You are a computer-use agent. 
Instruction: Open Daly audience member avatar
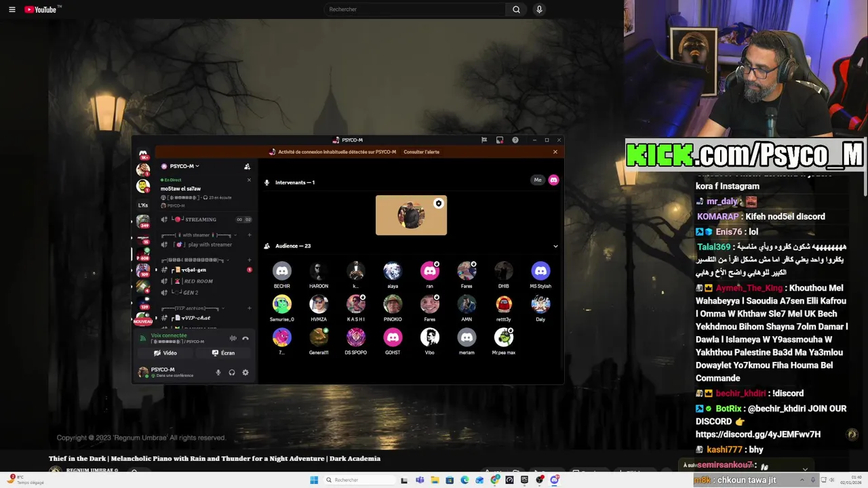coord(540,304)
